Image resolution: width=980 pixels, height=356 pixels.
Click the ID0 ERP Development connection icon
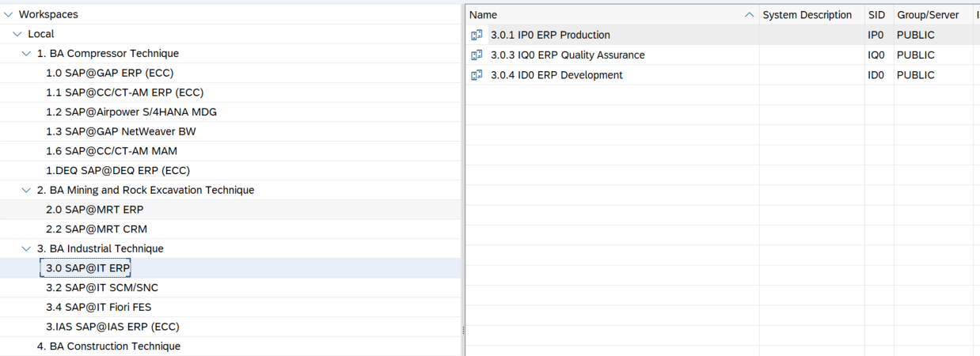point(477,75)
